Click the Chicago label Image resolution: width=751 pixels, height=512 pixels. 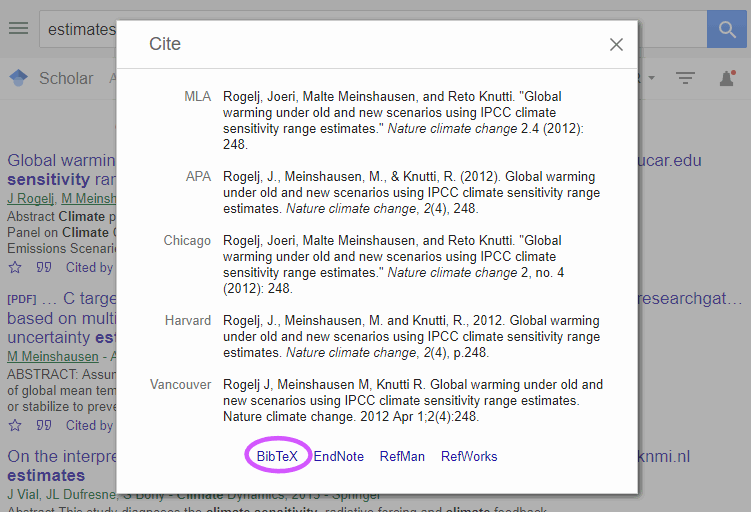point(187,240)
